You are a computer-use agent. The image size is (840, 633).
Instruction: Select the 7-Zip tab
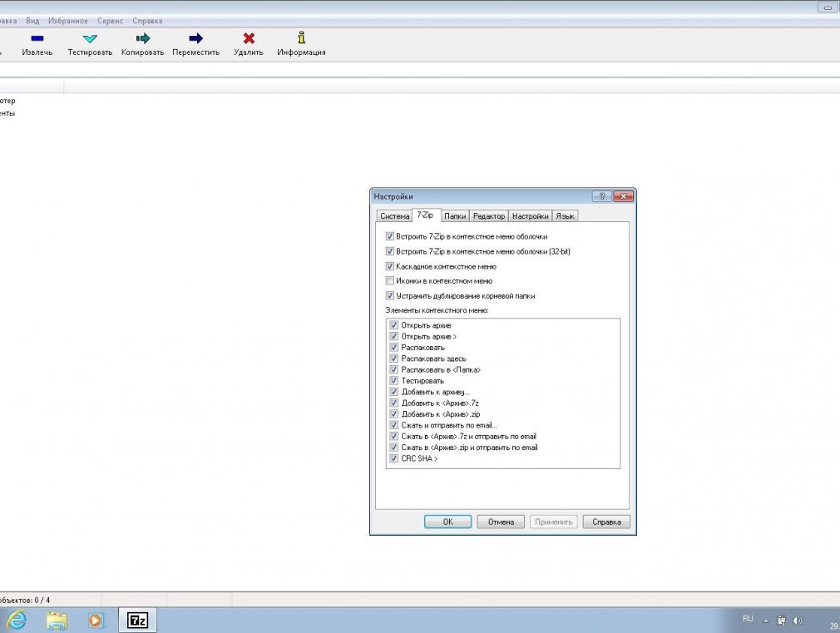pos(425,215)
